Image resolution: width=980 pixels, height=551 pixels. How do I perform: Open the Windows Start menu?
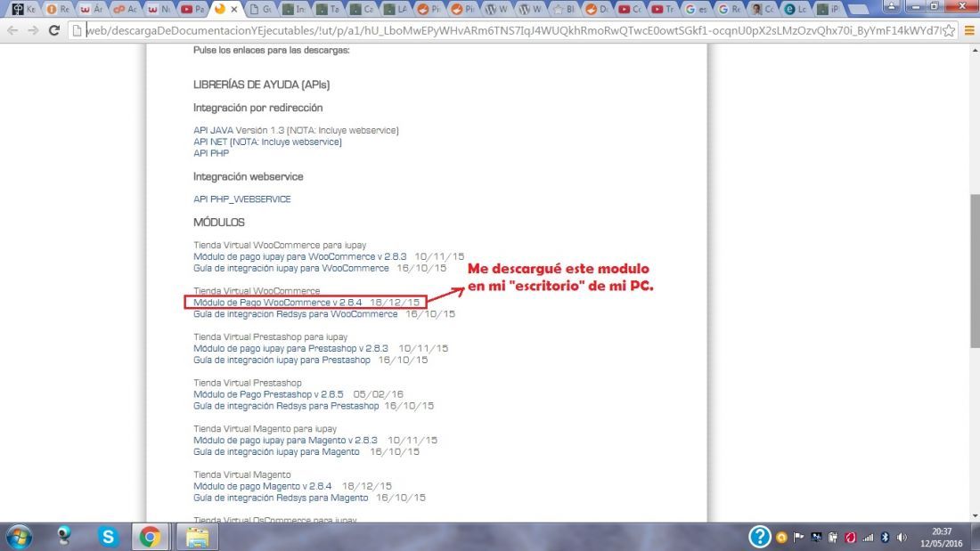(20, 538)
